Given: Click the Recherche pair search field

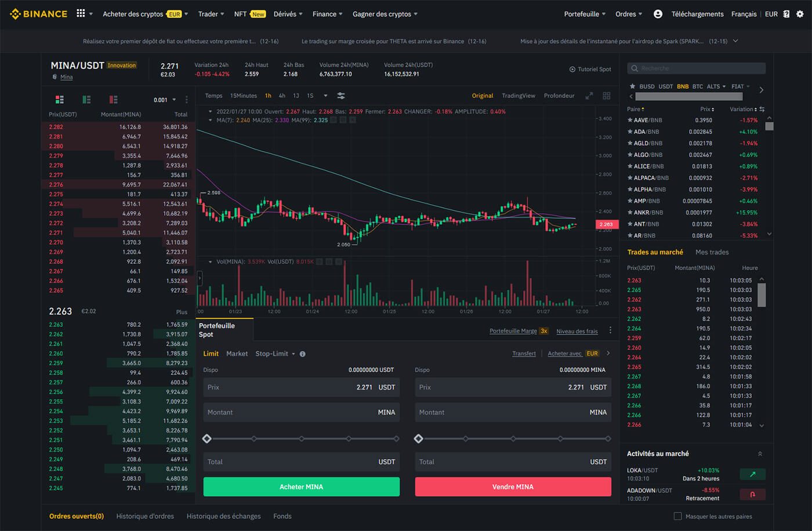Looking at the screenshot, I should [696, 68].
